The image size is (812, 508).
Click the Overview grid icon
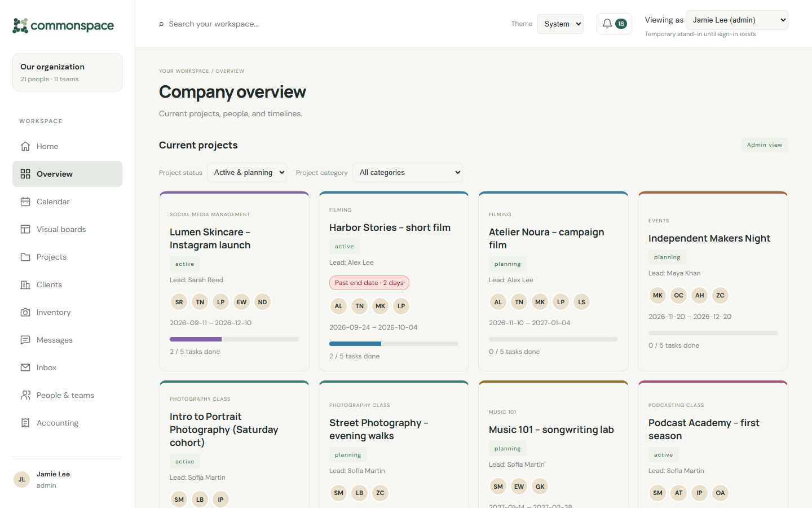click(x=25, y=174)
